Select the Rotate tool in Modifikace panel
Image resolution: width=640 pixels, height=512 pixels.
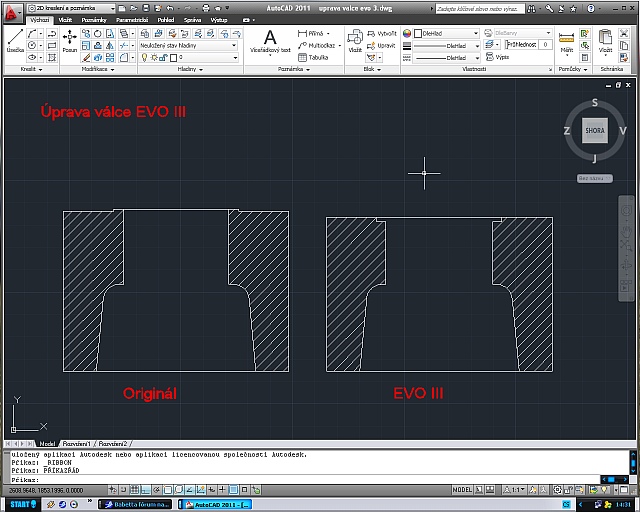pos(98,33)
